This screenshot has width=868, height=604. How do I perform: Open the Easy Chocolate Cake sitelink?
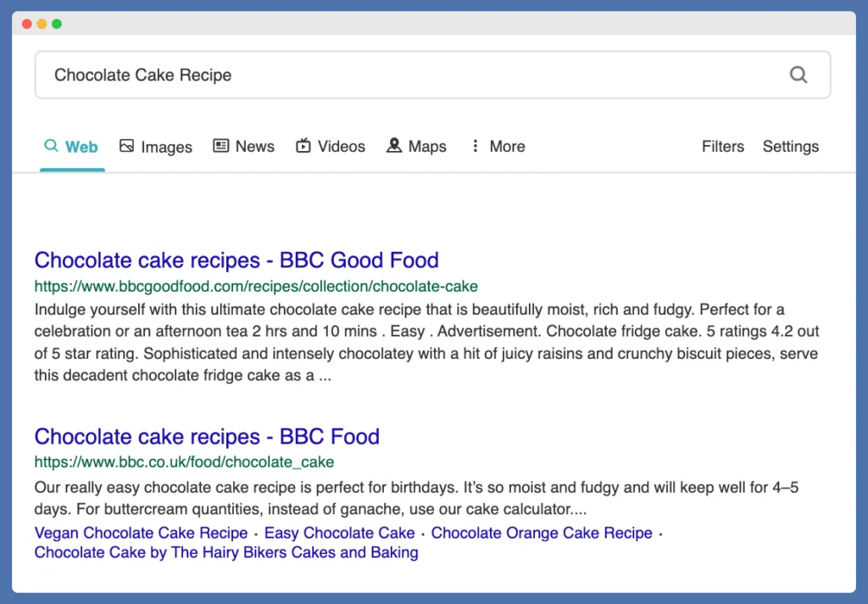coord(339,533)
